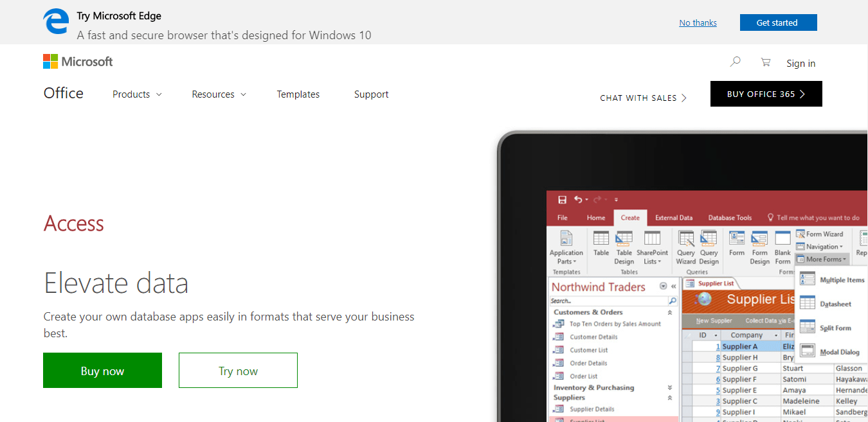
Task: Click the Supplier A company cell
Action: click(750, 346)
